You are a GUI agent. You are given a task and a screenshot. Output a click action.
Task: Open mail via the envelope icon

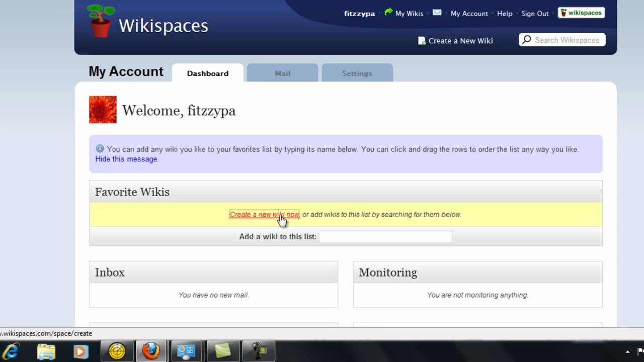pos(437,12)
